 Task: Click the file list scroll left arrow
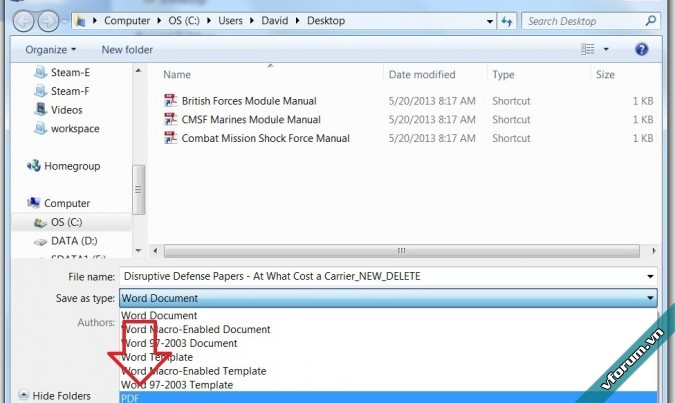pyautogui.click(x=155, y=251)
